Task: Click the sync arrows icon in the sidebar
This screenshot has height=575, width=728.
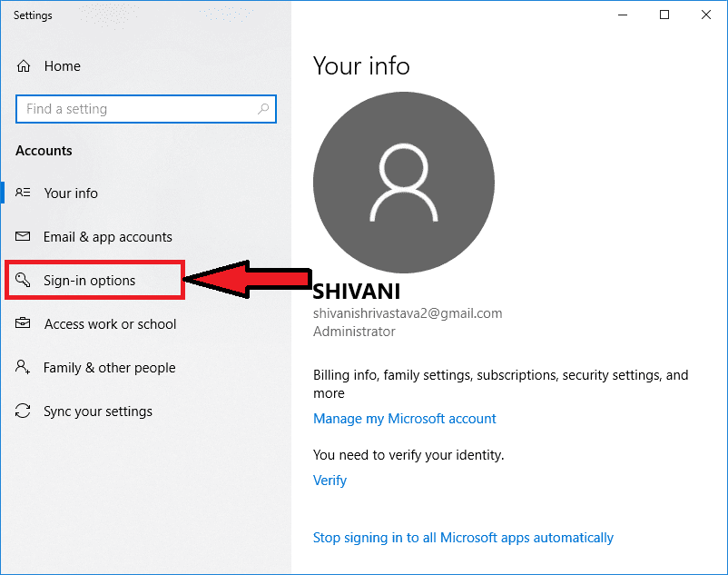Action: click(24, 411)
